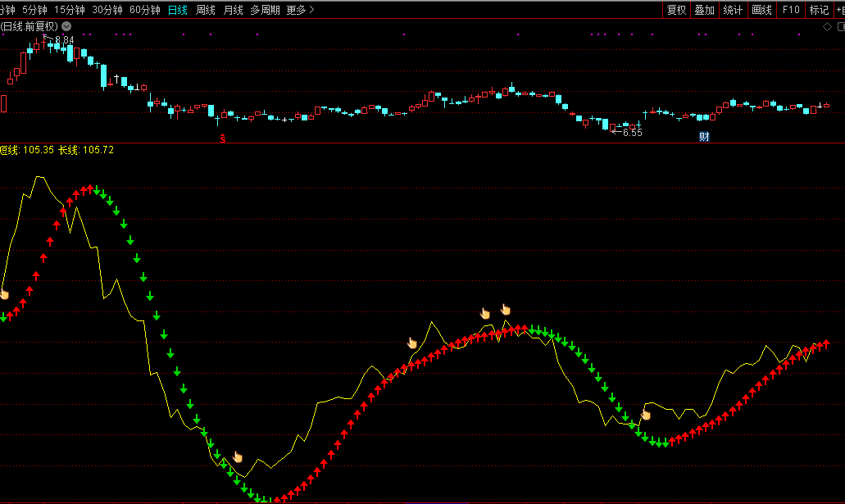Click the 6.55 low price label
The image size is (845, 504).
coord(632,132)
